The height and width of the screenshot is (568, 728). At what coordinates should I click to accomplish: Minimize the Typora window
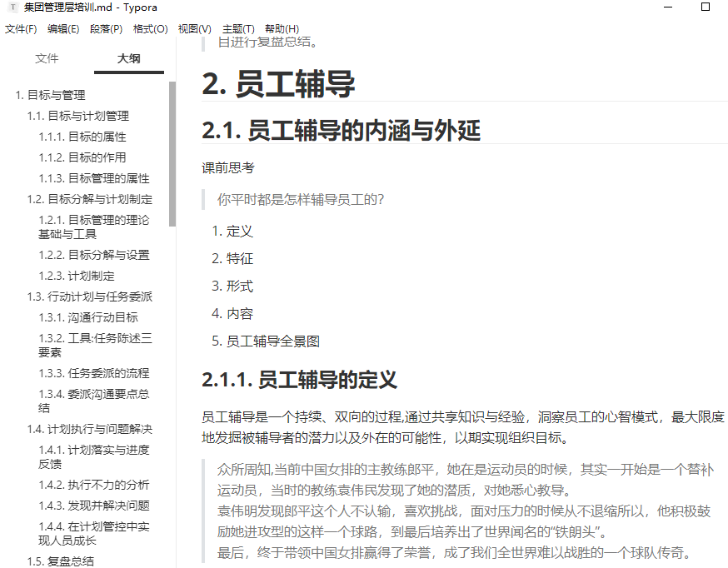pos(668,7)
